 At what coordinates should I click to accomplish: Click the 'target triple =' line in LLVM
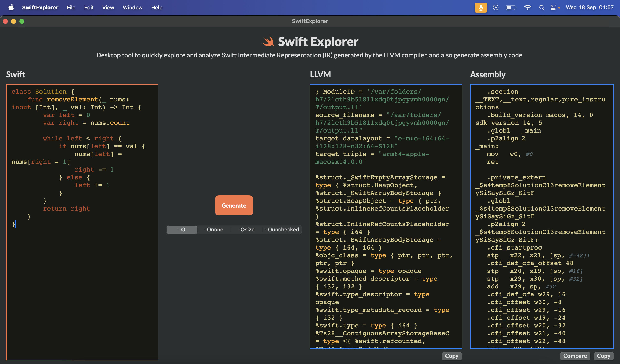tap(372, 154)
